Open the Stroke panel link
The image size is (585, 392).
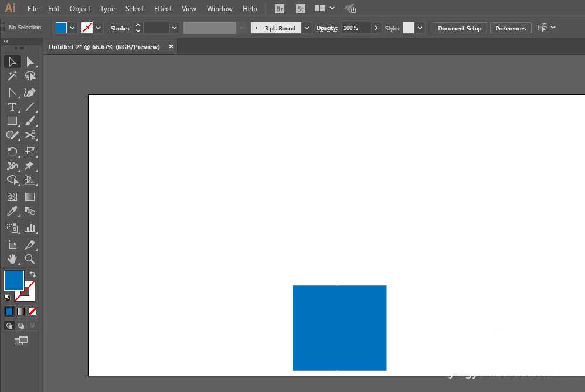click(120, 28)
